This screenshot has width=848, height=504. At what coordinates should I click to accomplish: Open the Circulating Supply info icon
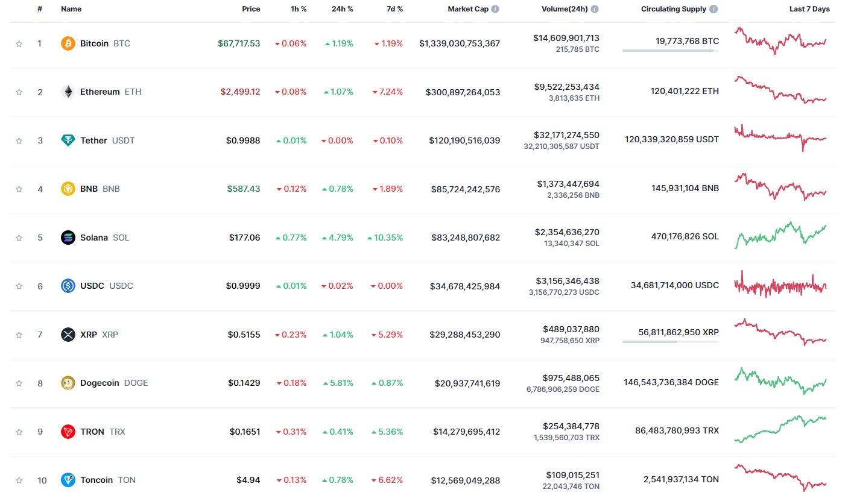(x=714, y=9)
